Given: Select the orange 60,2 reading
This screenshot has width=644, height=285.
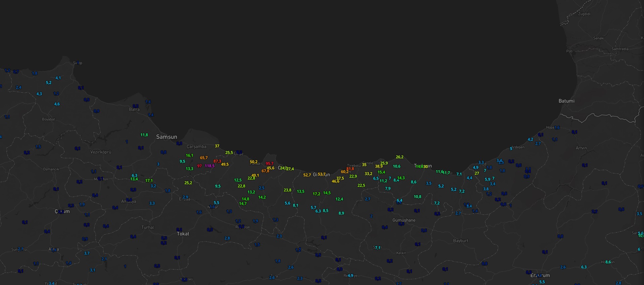Looking at the screenshot, I should [x=344, y=172].
